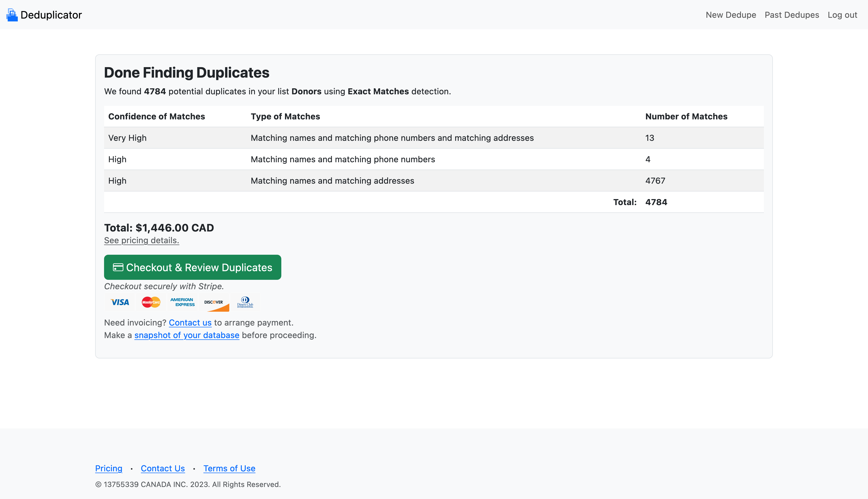Open snapshot of your database link
Viewport: 868px width, 499px height.
point(187,335)
